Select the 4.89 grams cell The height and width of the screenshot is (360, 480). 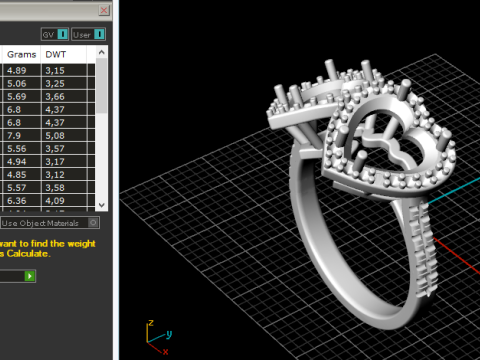click(x=21, y=70)
